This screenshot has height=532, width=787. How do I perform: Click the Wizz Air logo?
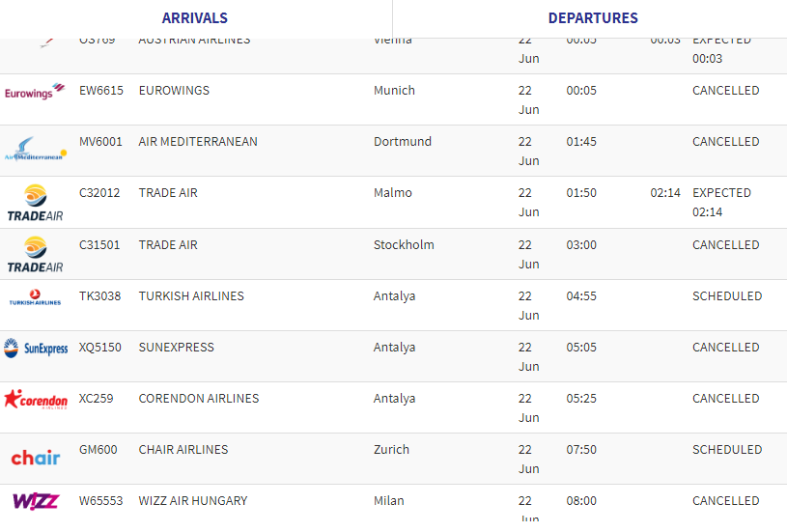point(35,501)
